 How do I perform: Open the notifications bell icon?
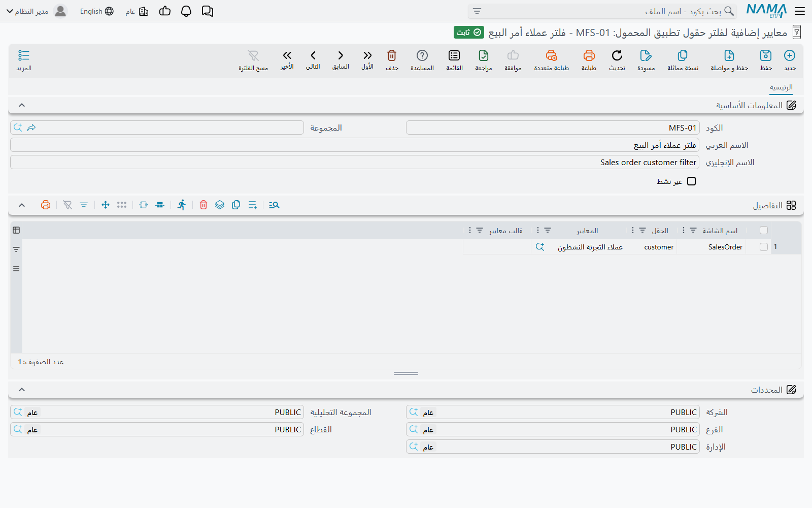[x=186, y=11]
